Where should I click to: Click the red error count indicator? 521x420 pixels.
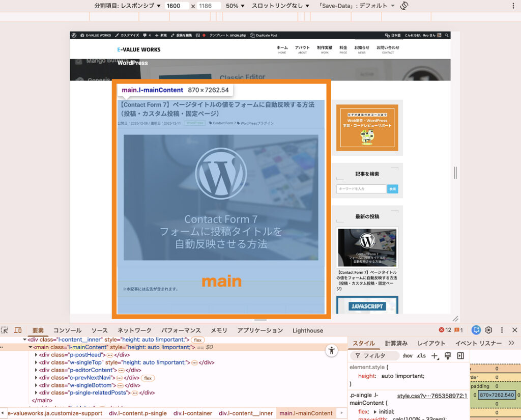[x=445, y=330]
